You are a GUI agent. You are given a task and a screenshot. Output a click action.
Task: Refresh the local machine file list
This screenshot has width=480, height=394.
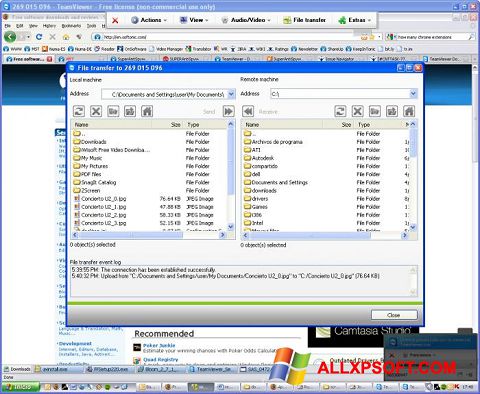pyautogui.click(x=79, y=111)
